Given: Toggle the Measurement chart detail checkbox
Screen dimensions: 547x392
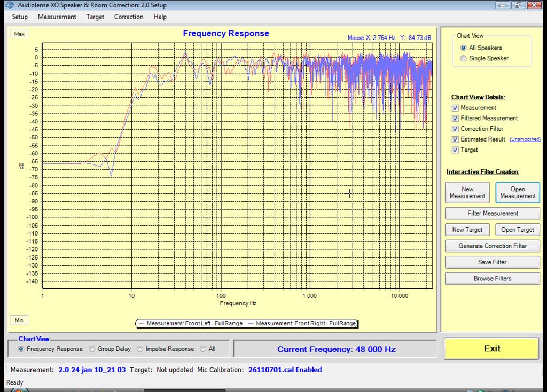Looking at the screenshot, I should [455, 108].
